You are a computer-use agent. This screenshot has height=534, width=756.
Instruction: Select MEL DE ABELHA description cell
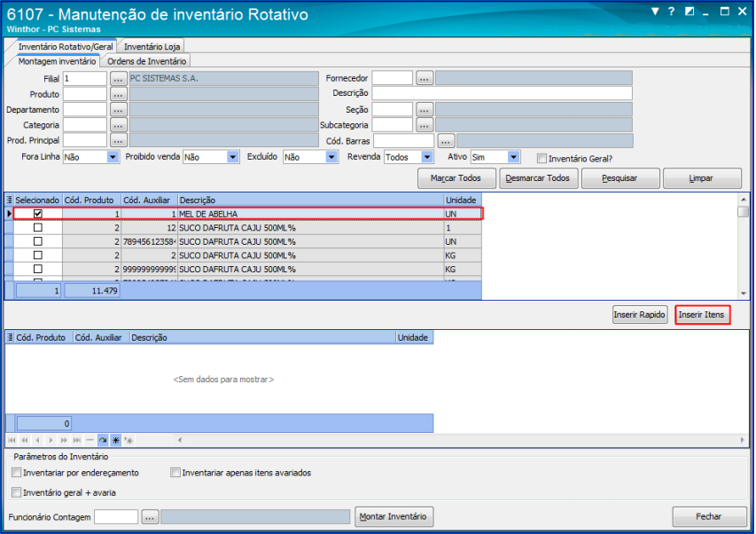tap(310, 214)
